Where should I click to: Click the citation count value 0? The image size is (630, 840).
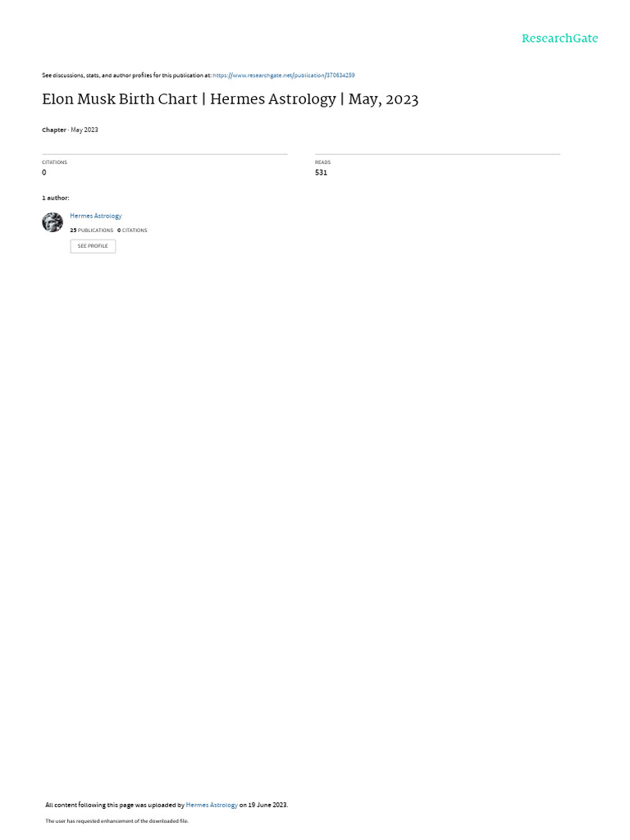tap(44, 172)
